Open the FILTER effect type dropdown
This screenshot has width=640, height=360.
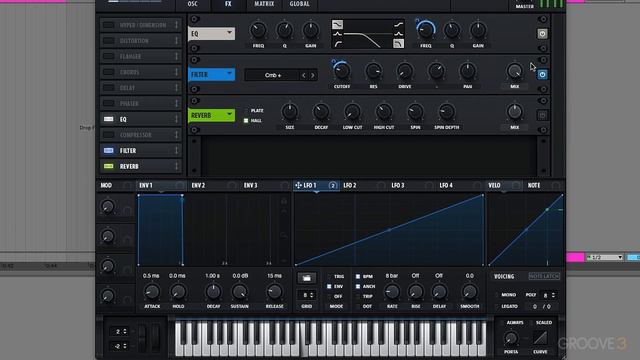click(x=211, y=75)
